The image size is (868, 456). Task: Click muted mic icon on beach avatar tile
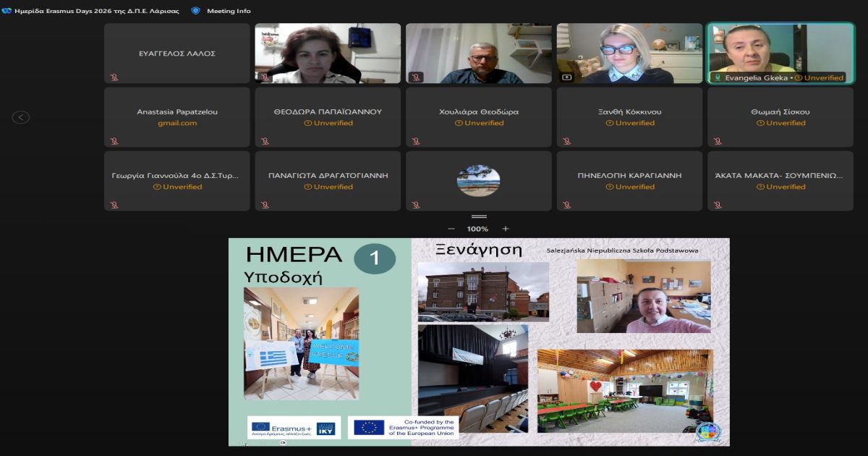(x=416, y=204)
